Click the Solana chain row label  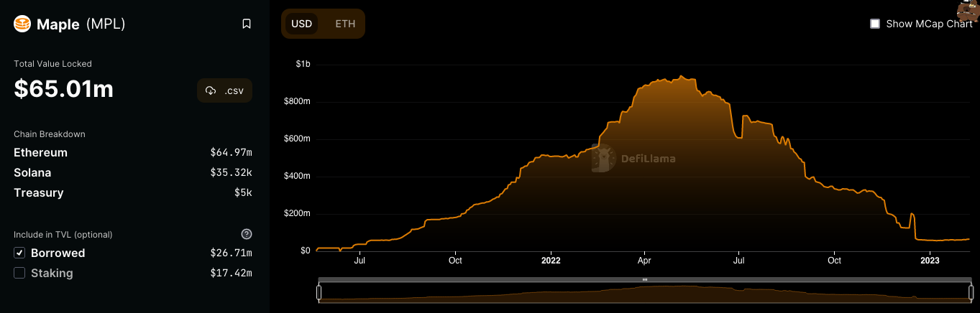[x=32, y=172]
